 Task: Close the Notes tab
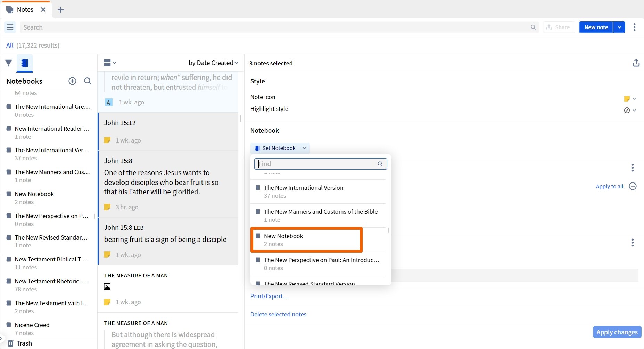(x=43, y=9)
